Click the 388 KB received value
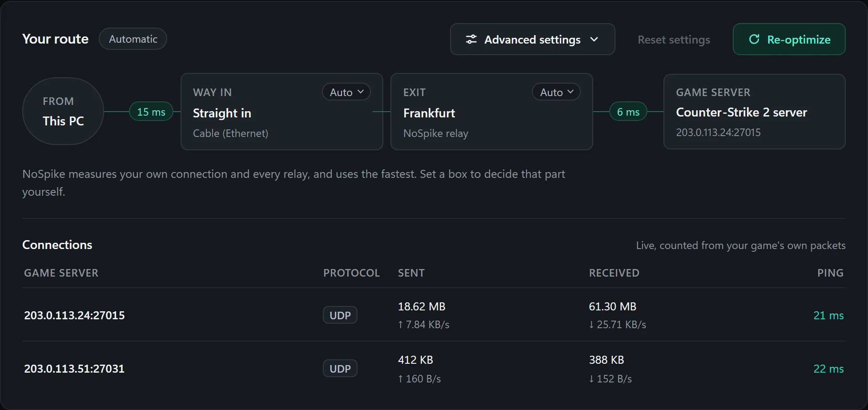The height and width of the screenshot is (410, 868). [x=607, y=360]
